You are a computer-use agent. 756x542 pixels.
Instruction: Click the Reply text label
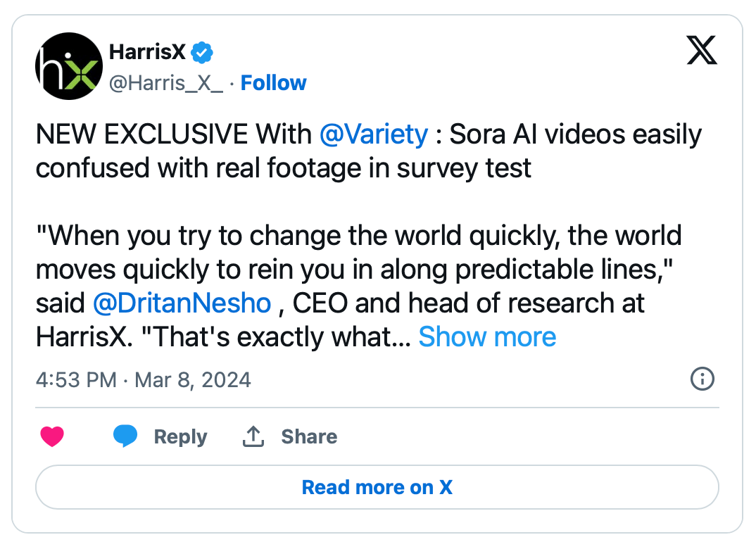click(180, 437)
